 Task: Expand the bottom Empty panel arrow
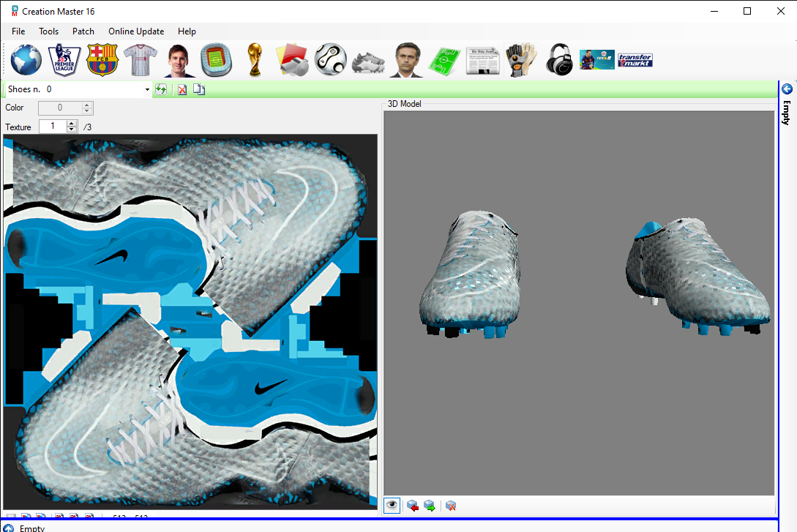(x=9, y=528)
